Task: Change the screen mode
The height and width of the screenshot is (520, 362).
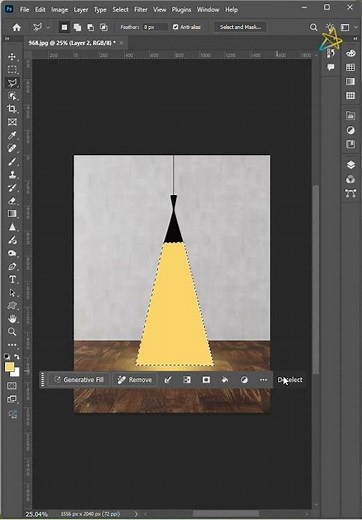Action: (x=12, y=399)
